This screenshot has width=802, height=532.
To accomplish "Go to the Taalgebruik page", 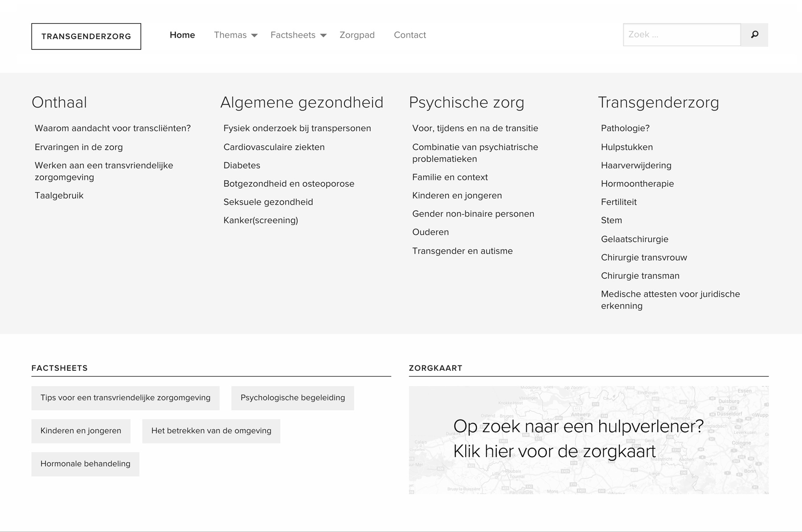I will (59, 196).
